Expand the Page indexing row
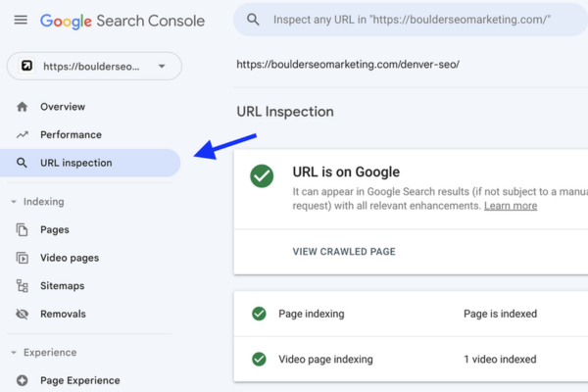Image resolution: width=588 pixels, height=392 pixels. click(411, 314)
